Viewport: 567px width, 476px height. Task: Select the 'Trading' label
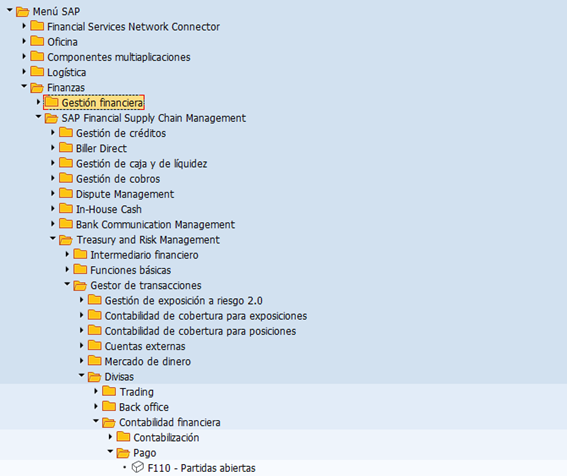coord(137,392)
